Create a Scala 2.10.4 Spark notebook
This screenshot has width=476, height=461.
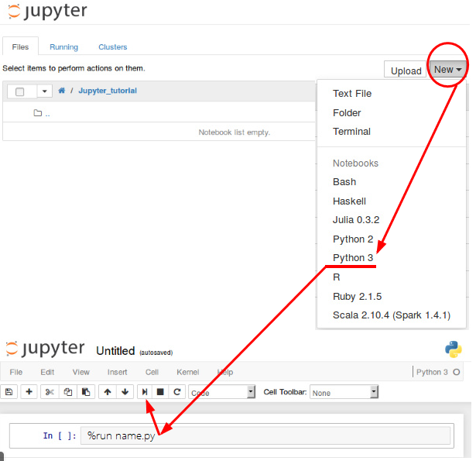point(392,315)
